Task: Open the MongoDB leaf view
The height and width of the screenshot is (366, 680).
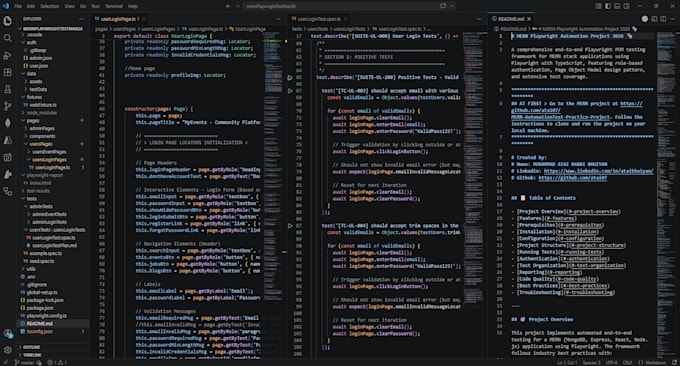Action: click(7, 123)
